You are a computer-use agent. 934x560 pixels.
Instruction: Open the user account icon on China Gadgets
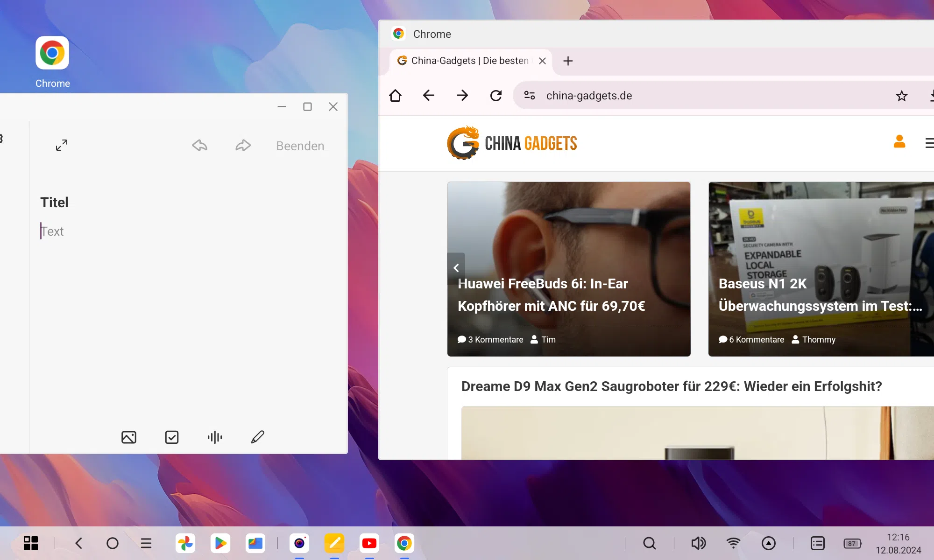coord(899,141)
